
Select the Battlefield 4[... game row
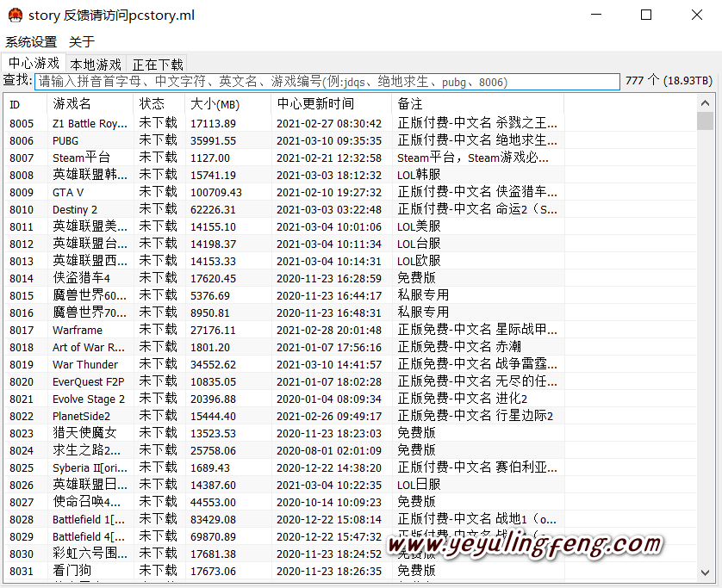350,537
